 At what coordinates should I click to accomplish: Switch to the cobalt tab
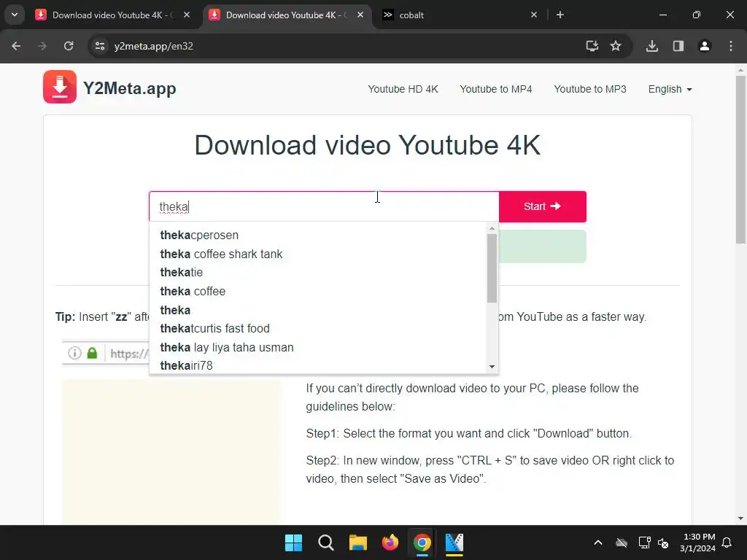(460, 15)
